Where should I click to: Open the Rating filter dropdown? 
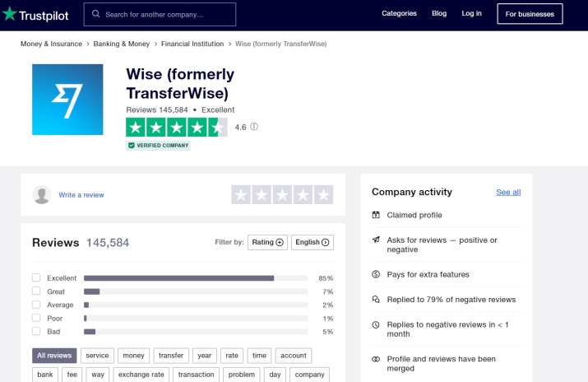[x=267, y=242]
